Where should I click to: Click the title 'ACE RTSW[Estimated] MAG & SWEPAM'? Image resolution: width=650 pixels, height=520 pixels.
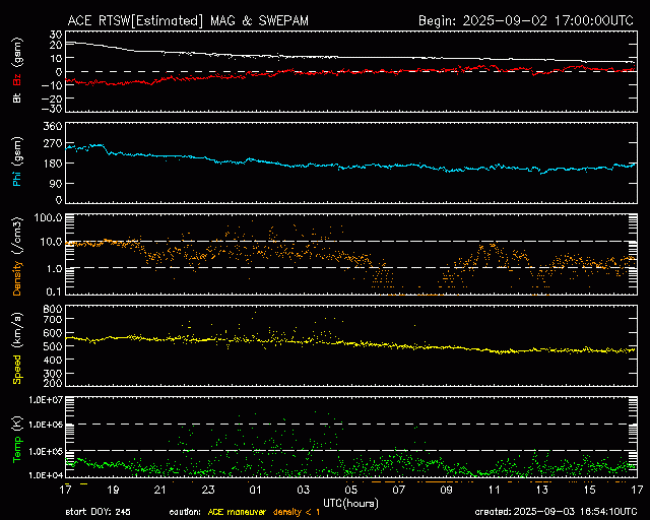click(188, 21)
